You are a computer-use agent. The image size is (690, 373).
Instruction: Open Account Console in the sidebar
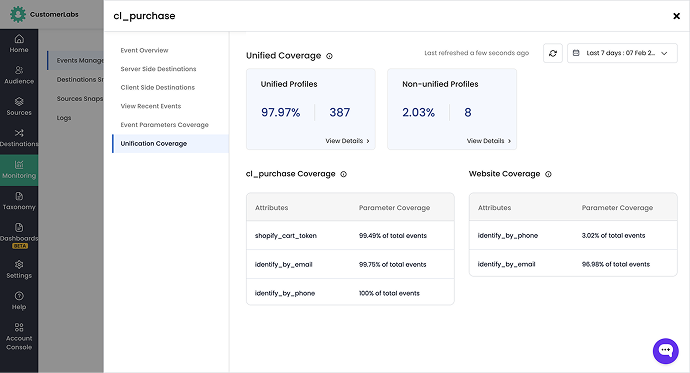[x=19, y=336]
